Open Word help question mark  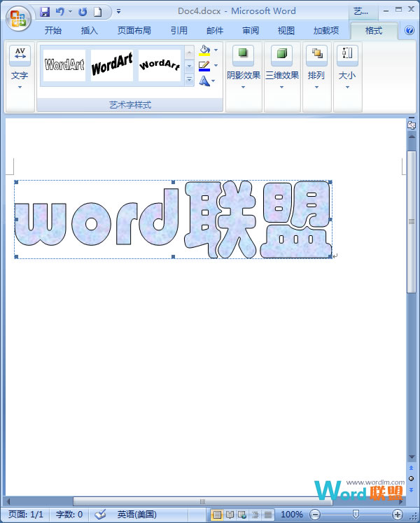(409, 30)
